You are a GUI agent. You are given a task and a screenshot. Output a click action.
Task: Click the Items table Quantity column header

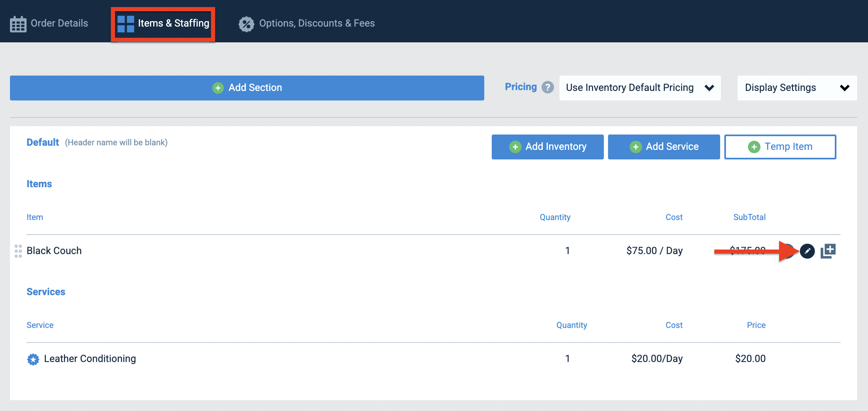555,217
